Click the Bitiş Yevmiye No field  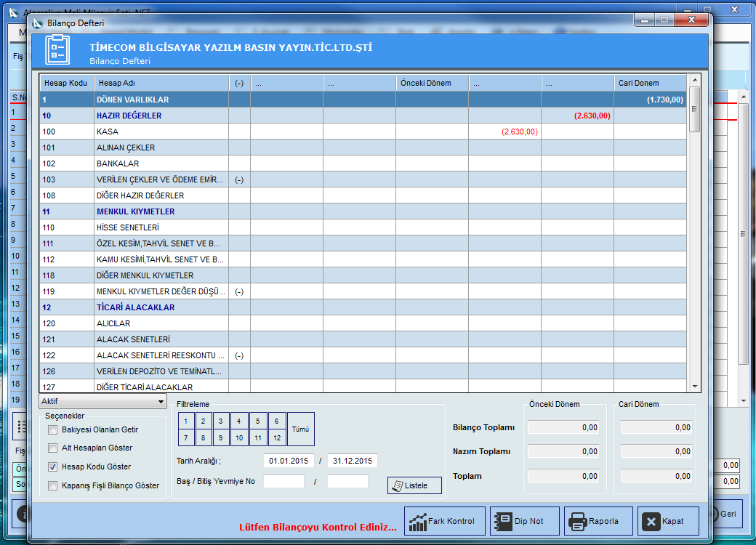point(347,481)
